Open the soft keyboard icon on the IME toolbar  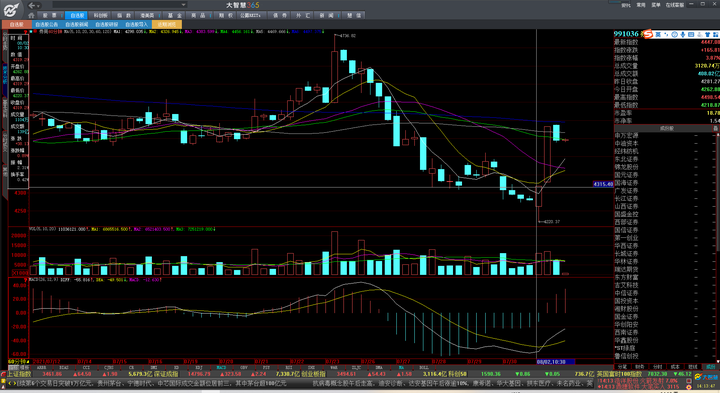pos(691,34)
